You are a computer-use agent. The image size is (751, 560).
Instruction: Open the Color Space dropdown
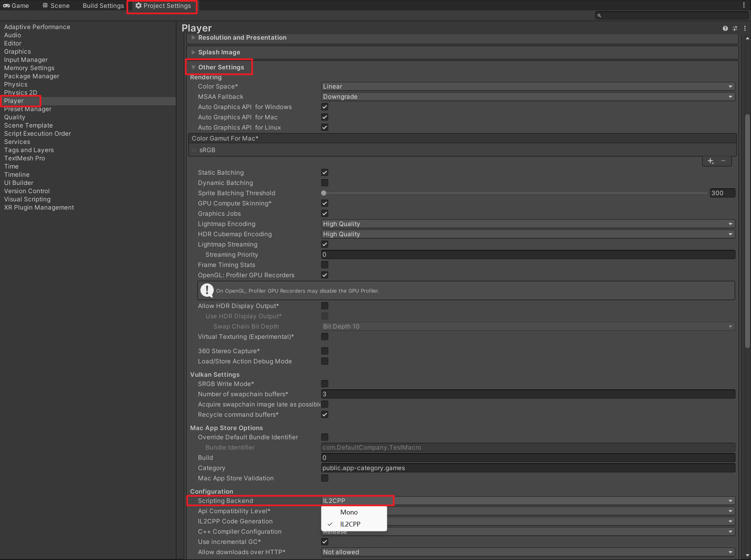[x=528, y=86]
